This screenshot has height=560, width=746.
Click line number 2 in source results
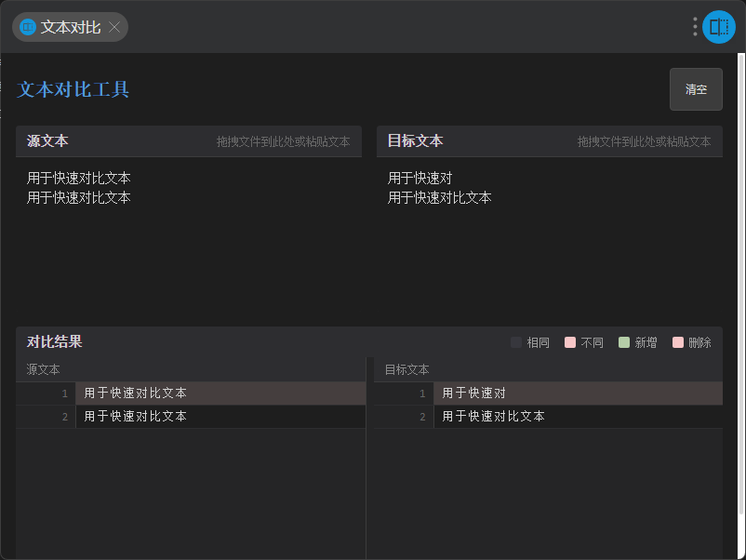click(x=65, y=417)
